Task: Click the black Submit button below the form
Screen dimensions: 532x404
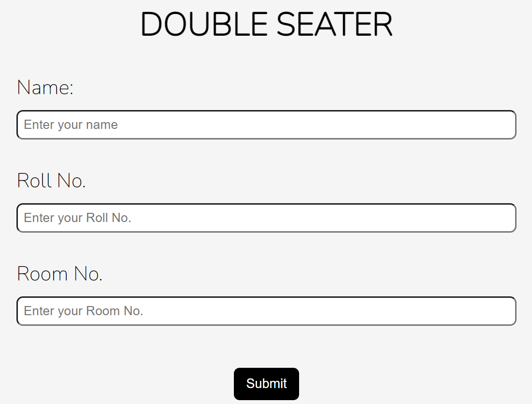Action: [266, 384]
